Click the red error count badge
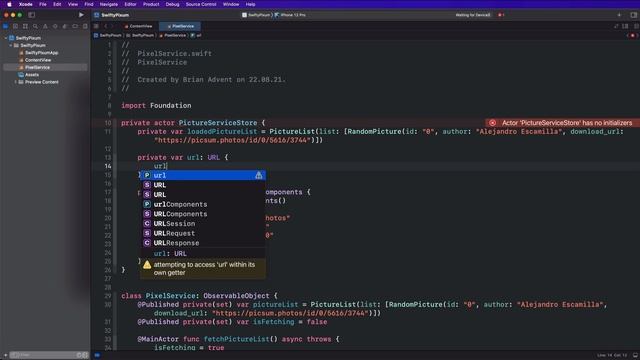The height and width of the screenshot is (360, 640). point(501,15)
